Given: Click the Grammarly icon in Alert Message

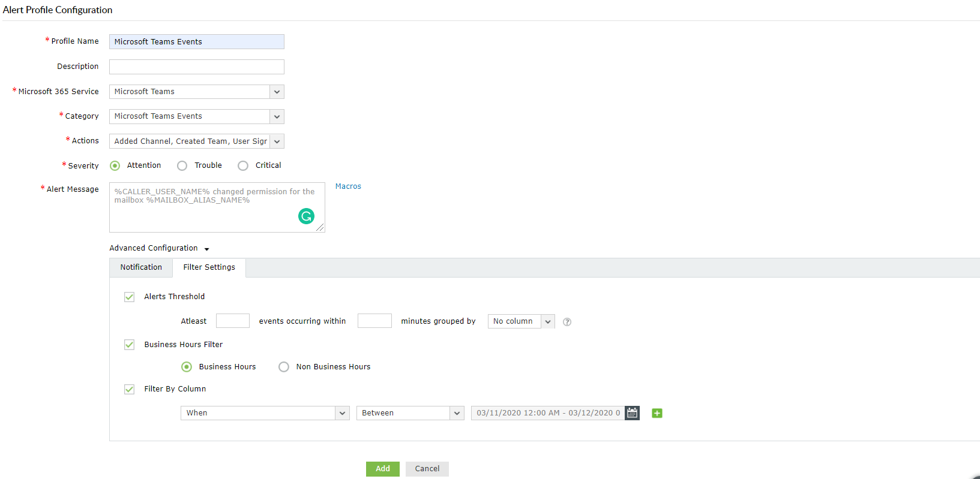Looking at the screenshot, I should pyautogui.click(x=306, y=216).
